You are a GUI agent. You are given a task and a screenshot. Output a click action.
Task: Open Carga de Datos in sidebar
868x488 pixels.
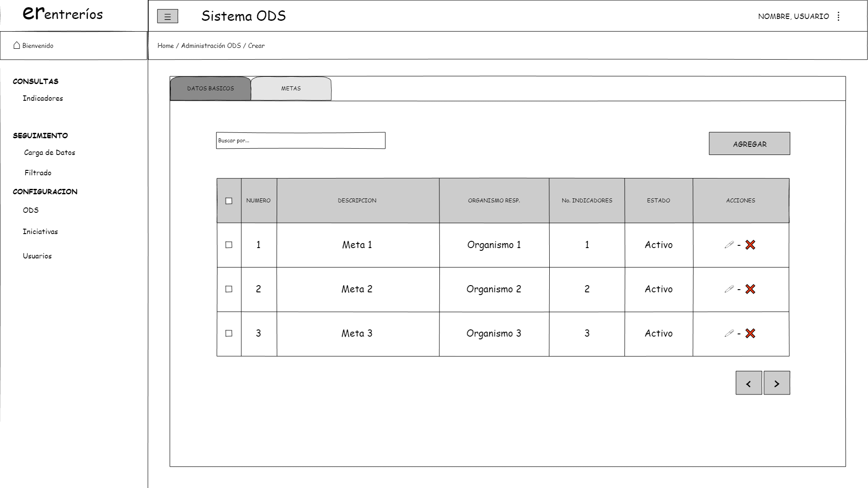[50, 153]
